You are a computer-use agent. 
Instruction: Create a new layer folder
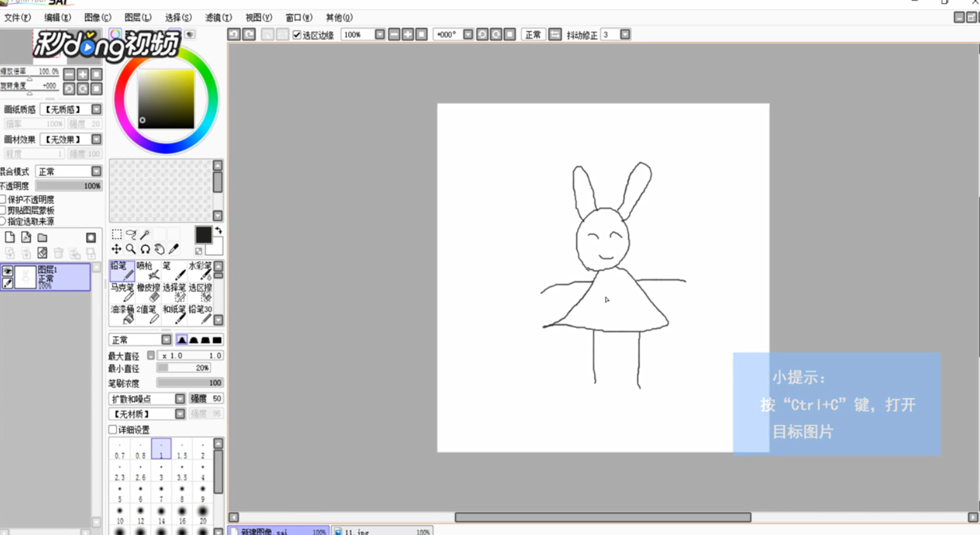43,238
